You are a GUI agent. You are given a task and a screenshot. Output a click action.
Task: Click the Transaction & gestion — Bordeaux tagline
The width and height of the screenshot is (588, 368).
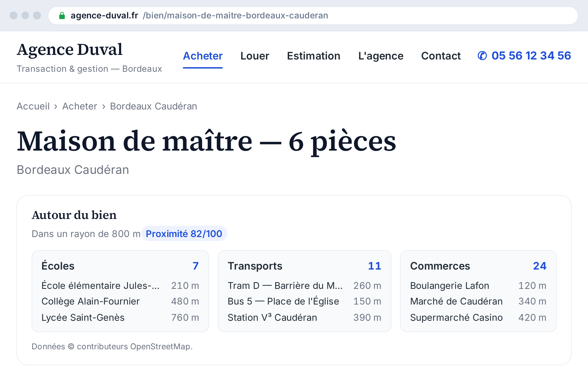(89, 69)
